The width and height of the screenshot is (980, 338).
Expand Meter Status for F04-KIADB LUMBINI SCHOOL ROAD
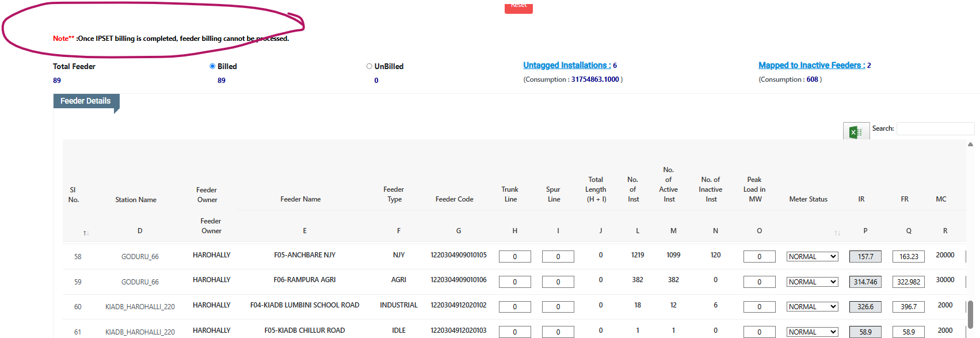(x=813, y=307)
